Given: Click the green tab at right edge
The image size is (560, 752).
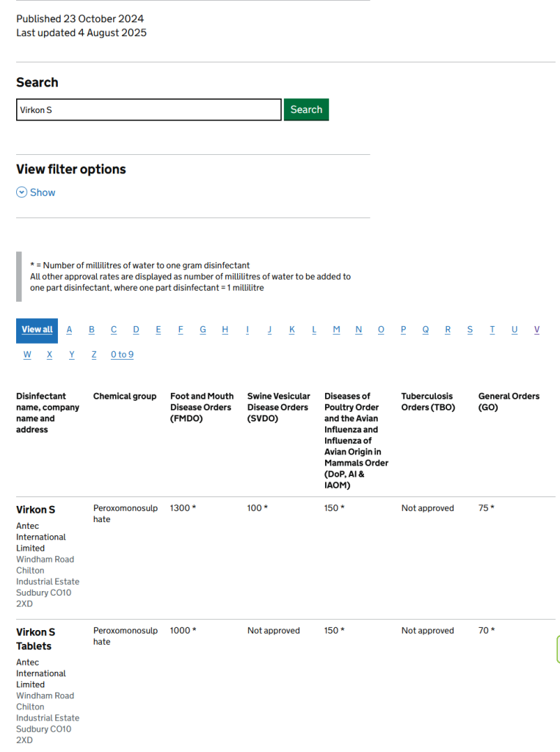Looking at the screenshot, I should coord(557,650).
